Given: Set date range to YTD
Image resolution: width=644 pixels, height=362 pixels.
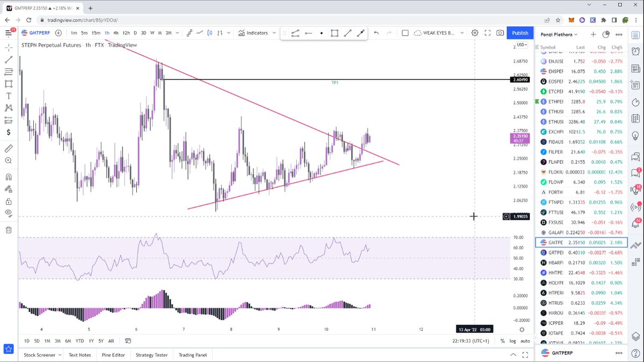Looking at the screenshot, I should (x=79, y=341).
